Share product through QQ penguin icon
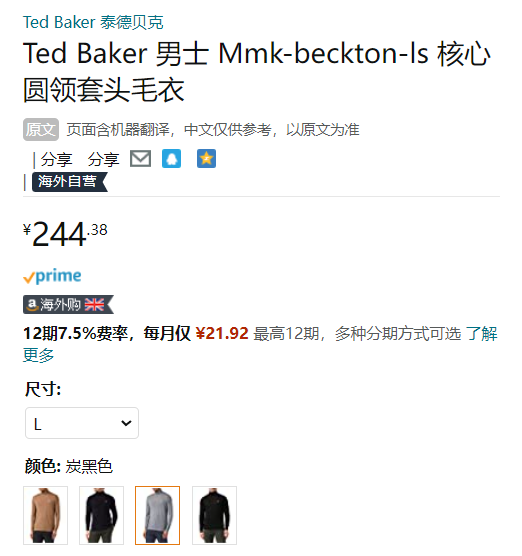 171,159
